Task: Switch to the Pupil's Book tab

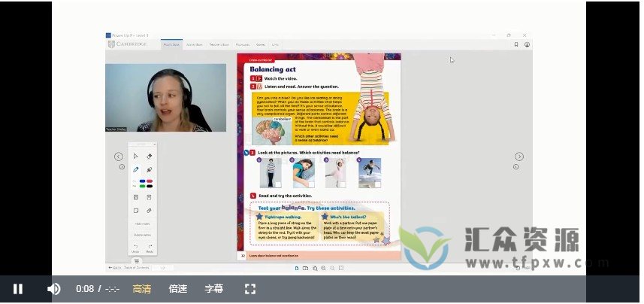Action: click(x=171, y=44)
